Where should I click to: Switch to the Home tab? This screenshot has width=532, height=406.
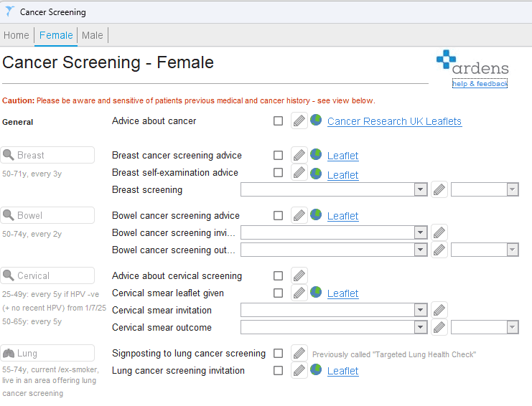pos(17,35)
